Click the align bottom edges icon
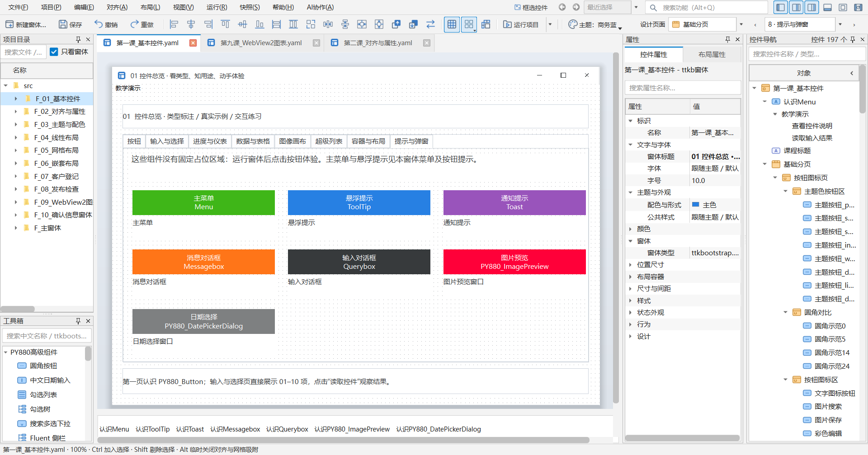Screen dimensions: 868x455 [x=260, y=24]
